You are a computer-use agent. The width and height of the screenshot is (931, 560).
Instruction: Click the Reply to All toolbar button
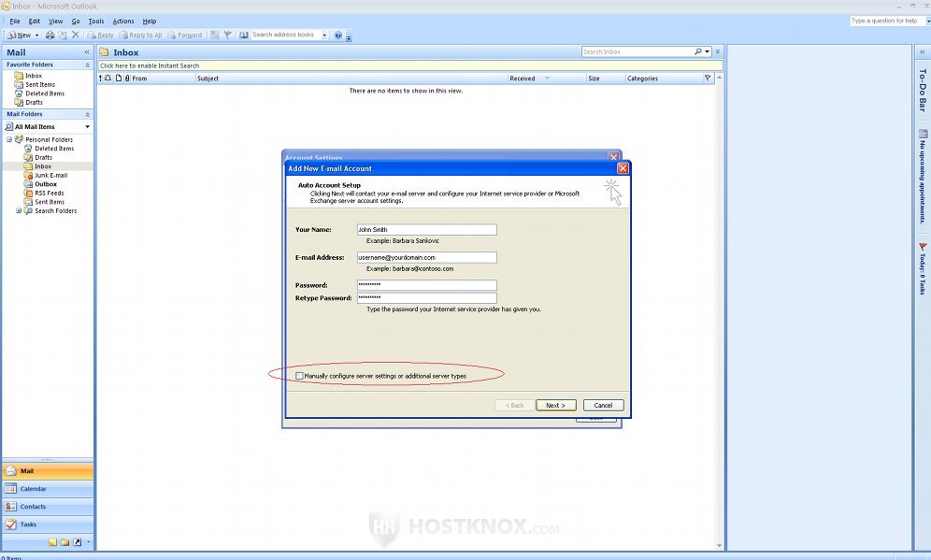pyautogui.click(x=141, y=35)
